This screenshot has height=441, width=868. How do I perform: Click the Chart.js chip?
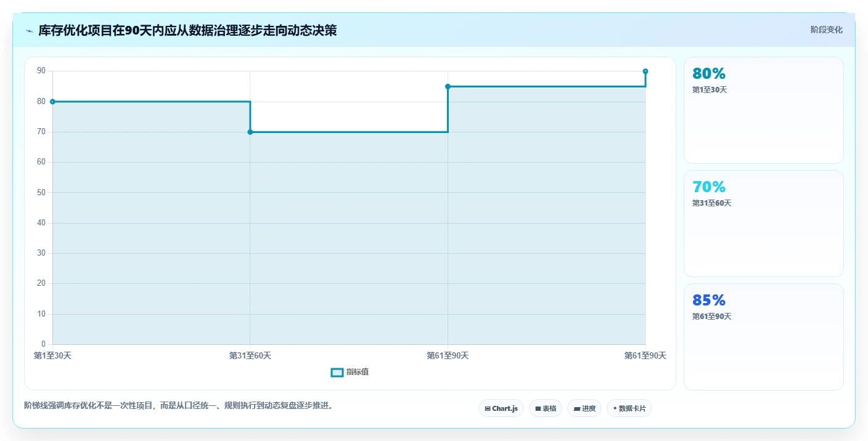point(501,408)
